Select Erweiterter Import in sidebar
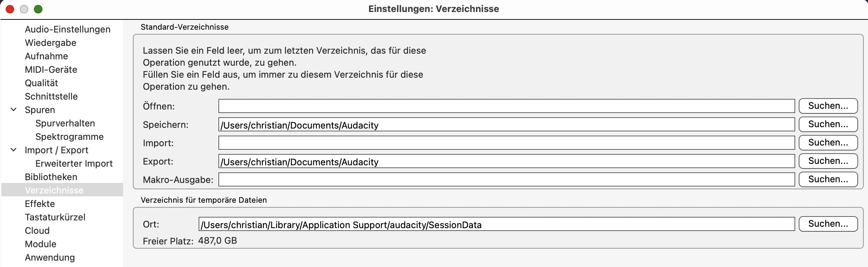 (x=74, y=164)
